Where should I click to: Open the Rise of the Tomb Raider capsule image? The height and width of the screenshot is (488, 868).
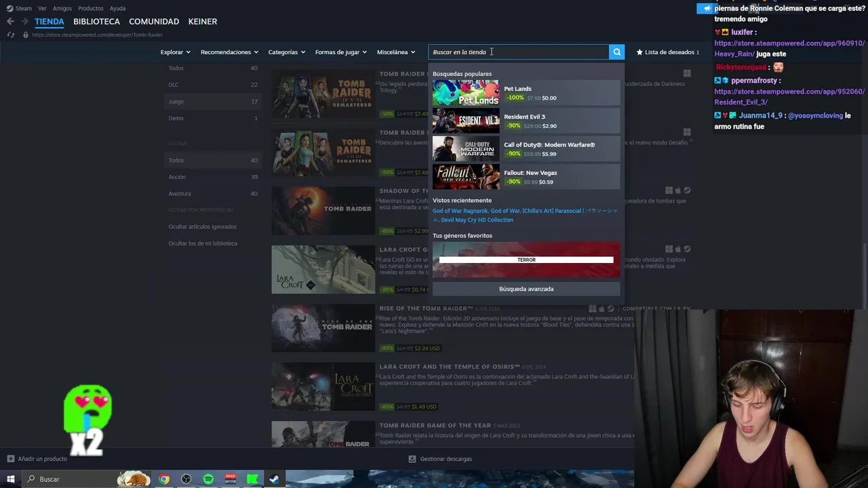(323, 328)
